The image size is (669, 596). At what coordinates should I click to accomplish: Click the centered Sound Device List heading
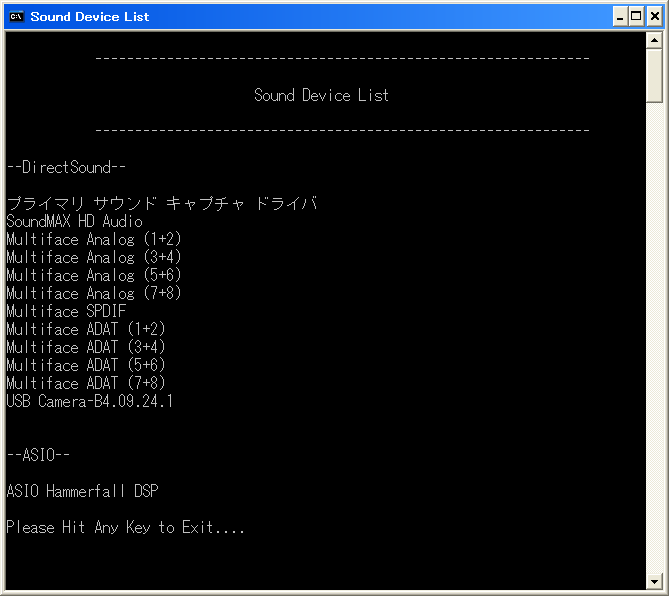[x=321, y=95]
